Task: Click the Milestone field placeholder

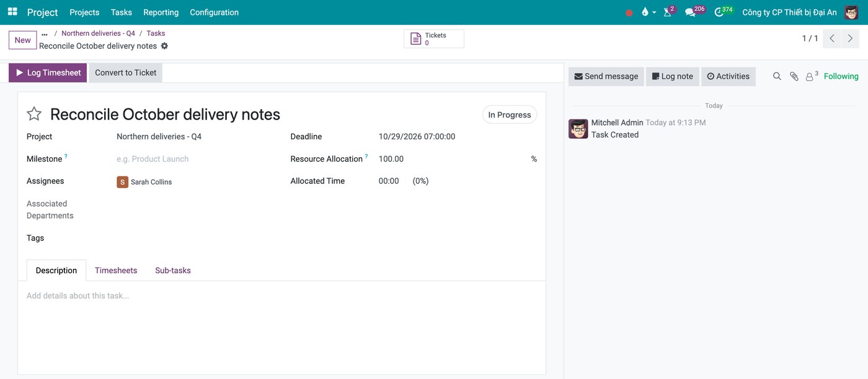Action: [153, 159]
